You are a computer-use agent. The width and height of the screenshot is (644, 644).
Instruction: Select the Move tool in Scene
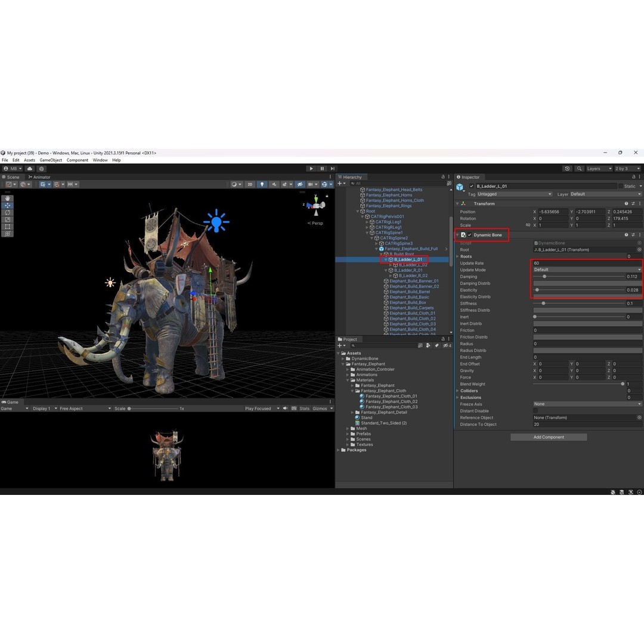click(7, 205)
